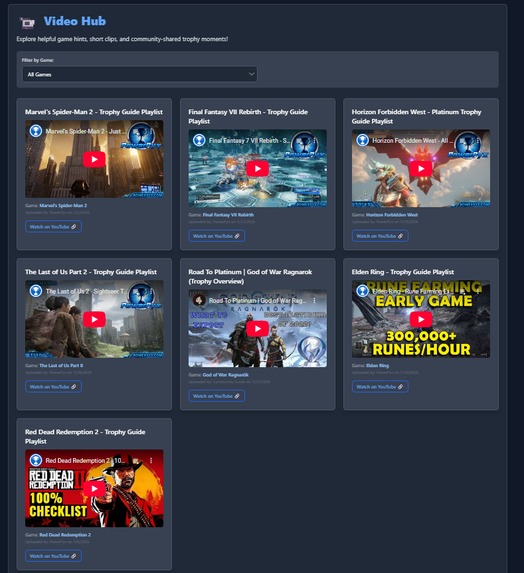524x573 pixels.
Task: Open the All Games filter dropdown
Action: (140, 74)
